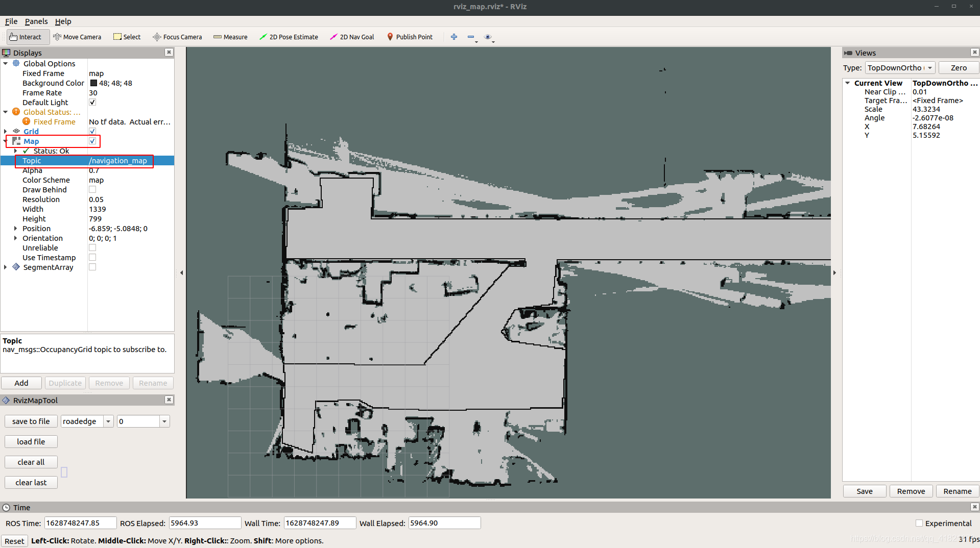Image resolution: width=980 pixels, height=548 pixels.
Task: Click the Background Color swatch
Action: pos(93,83)
